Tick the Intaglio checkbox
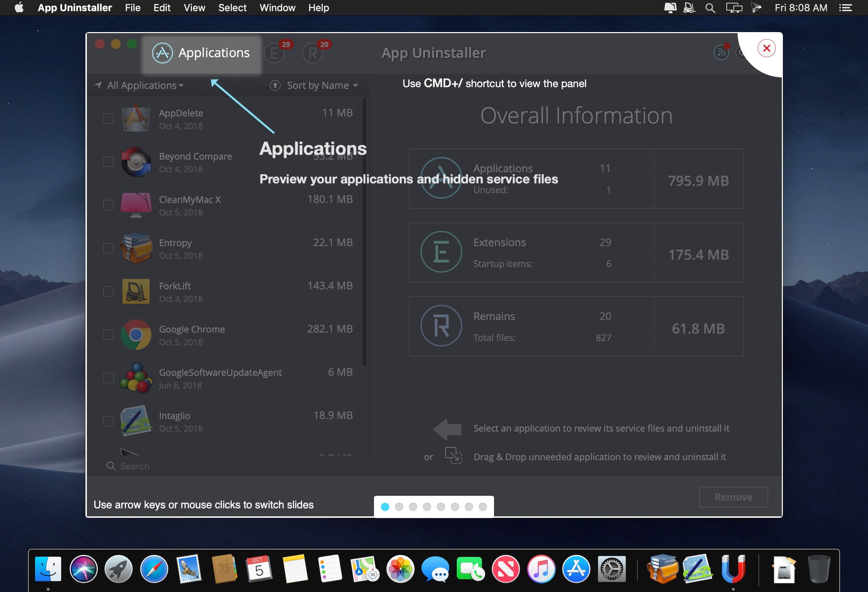Image resolution: width=868 pixels, height=592 pixels. click(108, 422)
